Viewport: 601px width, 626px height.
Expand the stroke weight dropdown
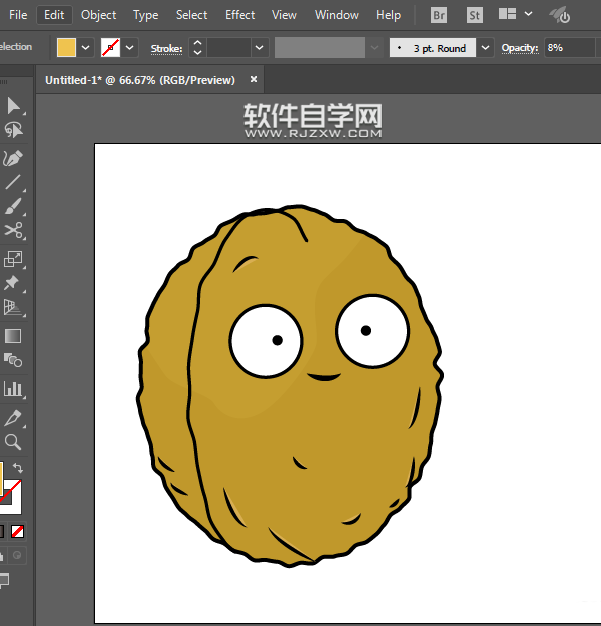260,48
